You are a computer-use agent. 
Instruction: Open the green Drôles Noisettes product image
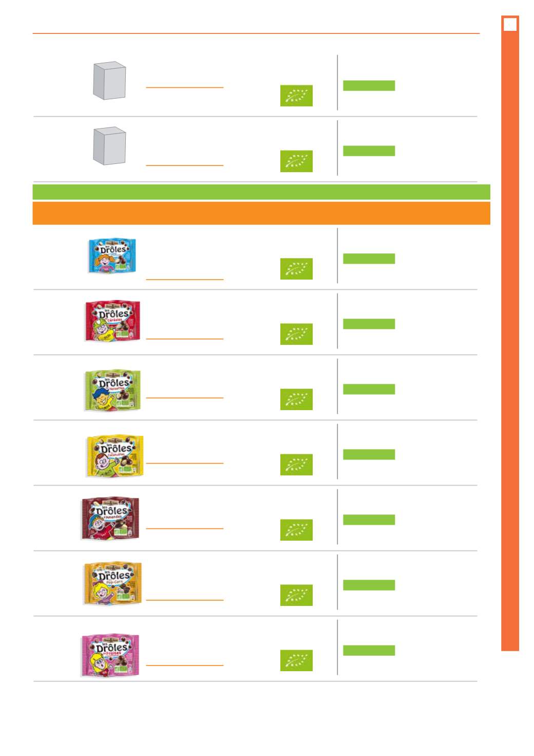coord(112,390)
